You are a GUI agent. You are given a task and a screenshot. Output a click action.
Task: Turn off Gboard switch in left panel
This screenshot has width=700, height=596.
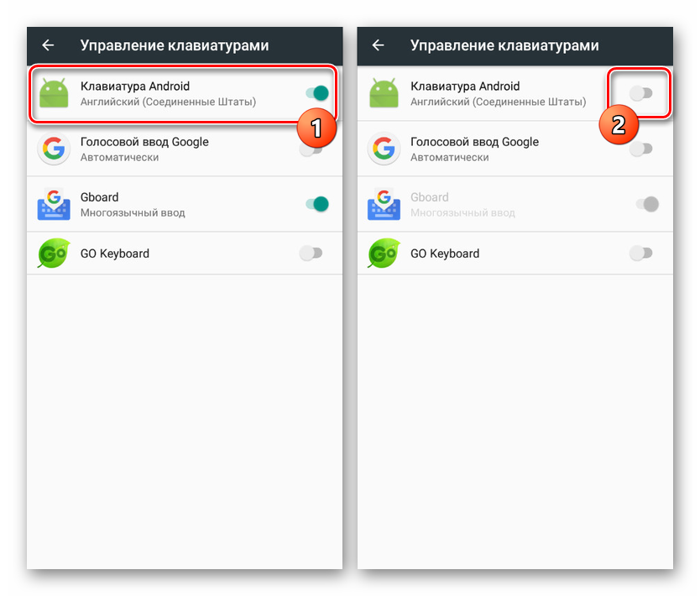(317, 204)
